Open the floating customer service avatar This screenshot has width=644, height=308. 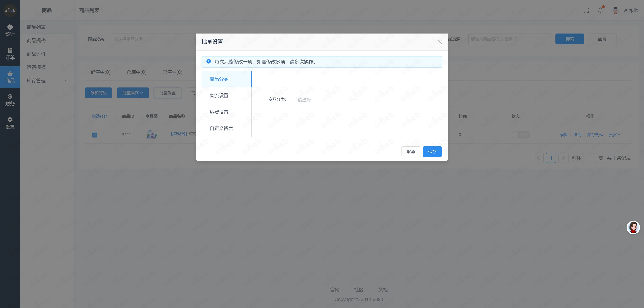[633, 227]
